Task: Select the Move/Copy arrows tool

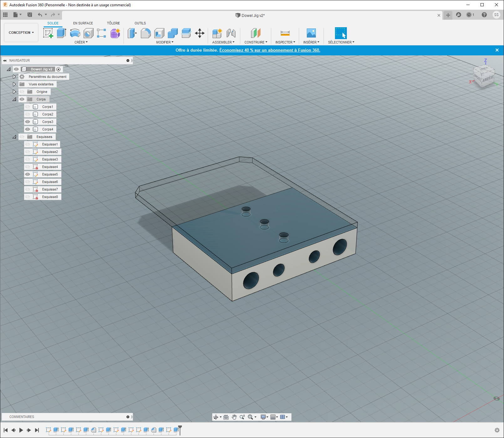Action: 199,33
